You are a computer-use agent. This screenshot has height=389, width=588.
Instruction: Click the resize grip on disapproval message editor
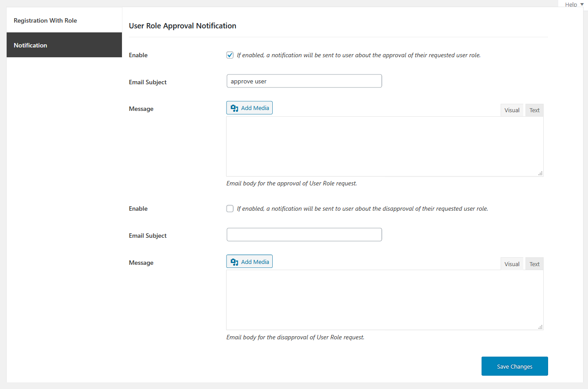pyautogui.click(x=541, y=326)
